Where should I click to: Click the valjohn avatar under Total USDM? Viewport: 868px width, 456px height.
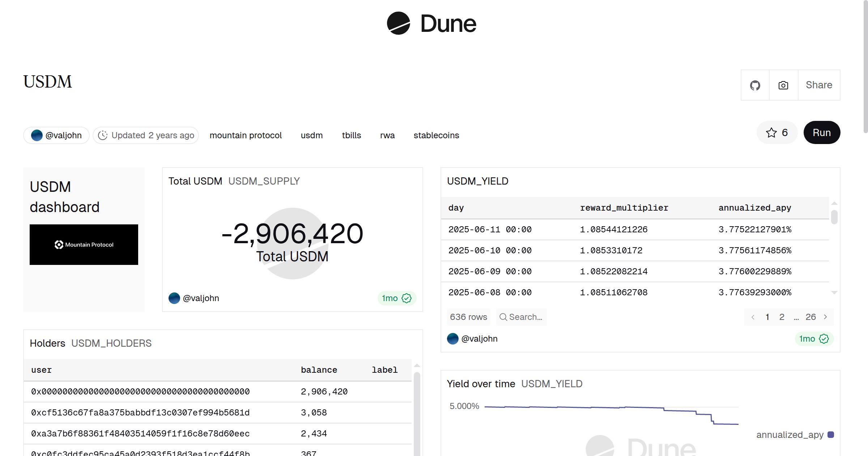(174, 298)
